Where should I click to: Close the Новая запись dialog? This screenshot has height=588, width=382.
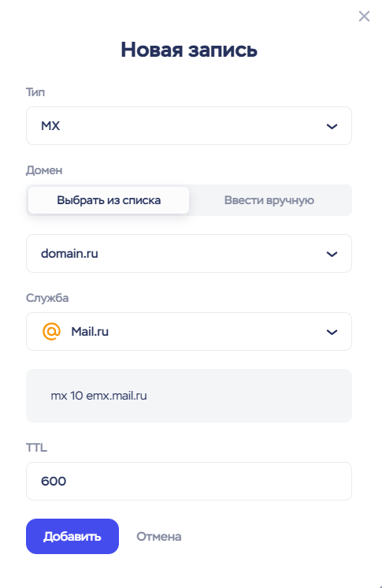click(364, 16)
